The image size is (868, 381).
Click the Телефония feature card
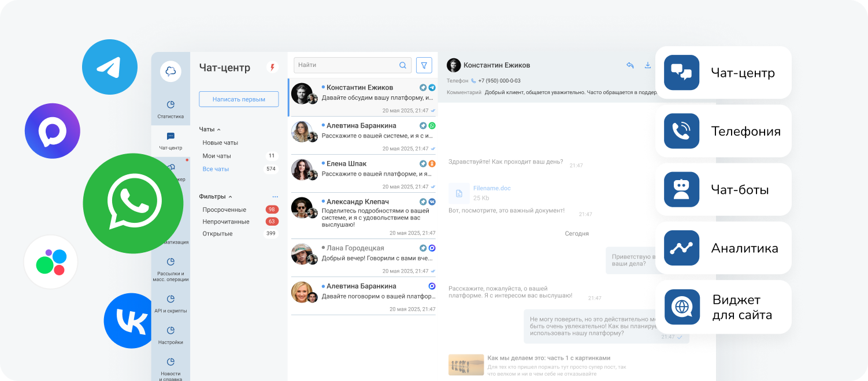point(723,131)
